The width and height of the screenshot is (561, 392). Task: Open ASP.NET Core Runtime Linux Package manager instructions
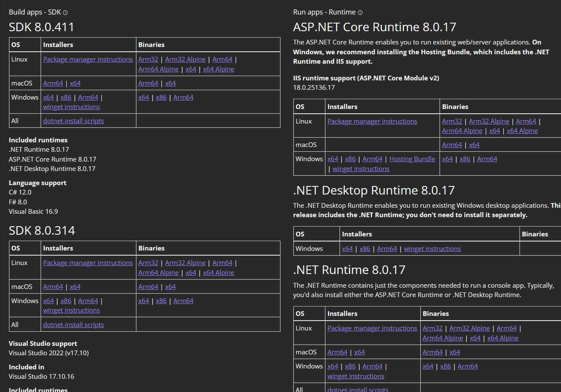click(372, 121)
